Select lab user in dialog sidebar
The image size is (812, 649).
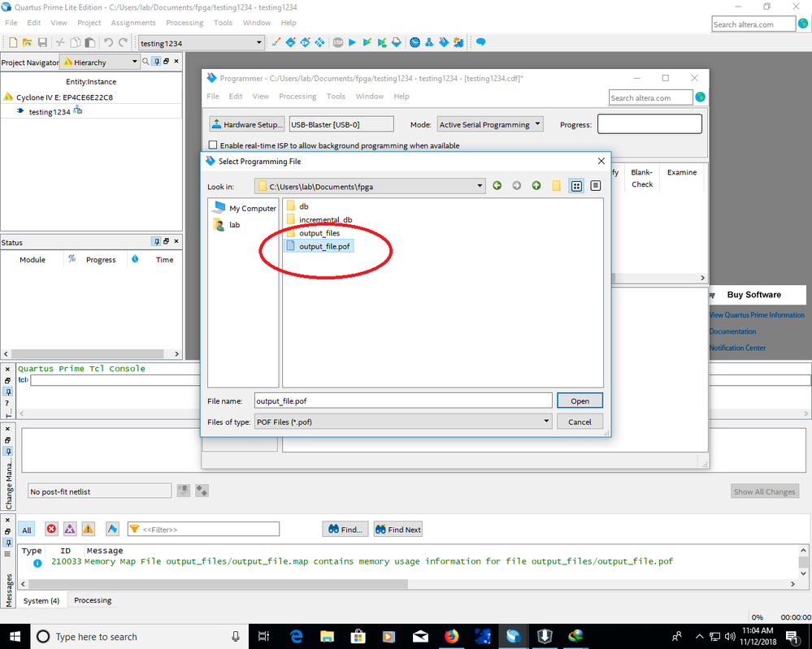click(x=227, y=225)
